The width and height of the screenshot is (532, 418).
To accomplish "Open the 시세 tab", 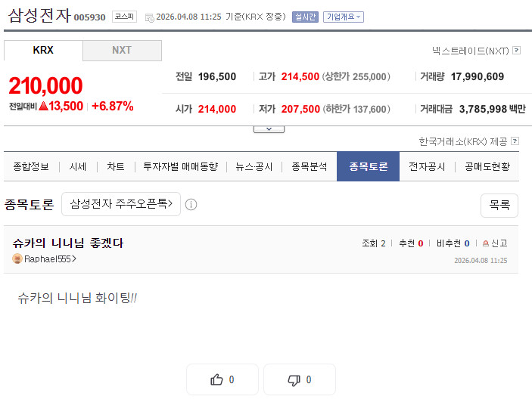I will click(78, 166).
